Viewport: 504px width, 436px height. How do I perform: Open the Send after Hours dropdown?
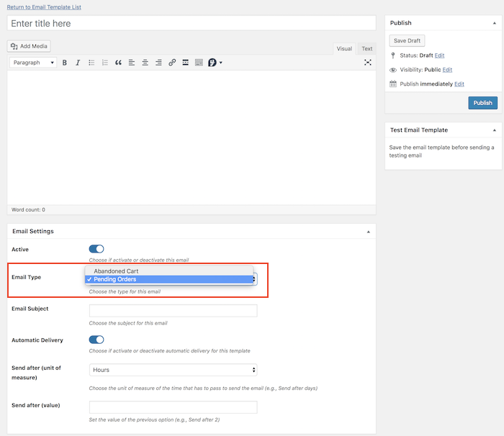(173, 370)
